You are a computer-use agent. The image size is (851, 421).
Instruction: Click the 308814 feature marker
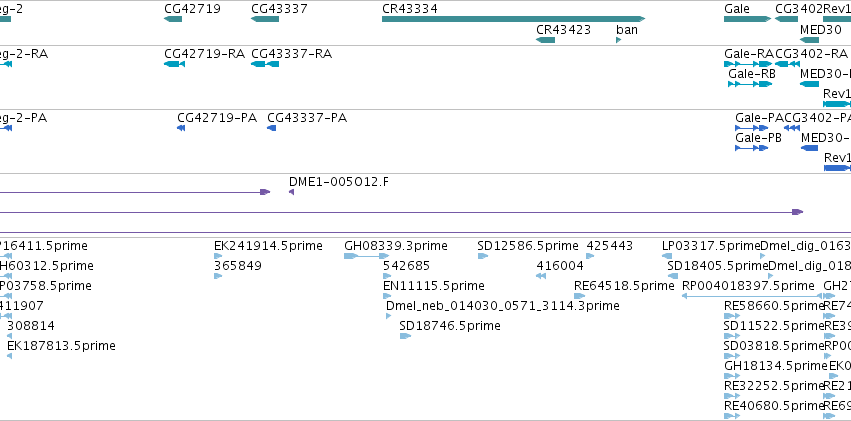[x=9, y=336]
